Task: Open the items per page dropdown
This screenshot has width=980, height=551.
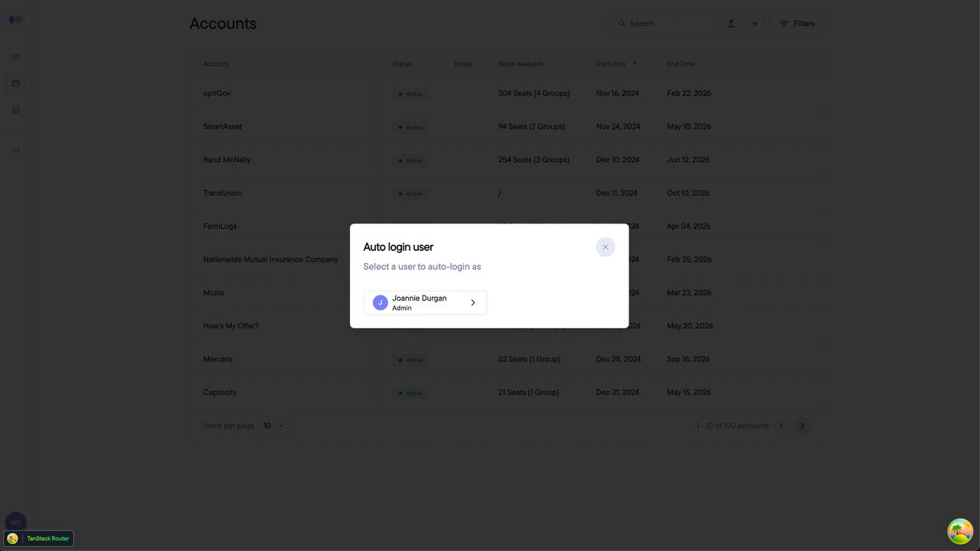Action: click(x=273, y=425)
